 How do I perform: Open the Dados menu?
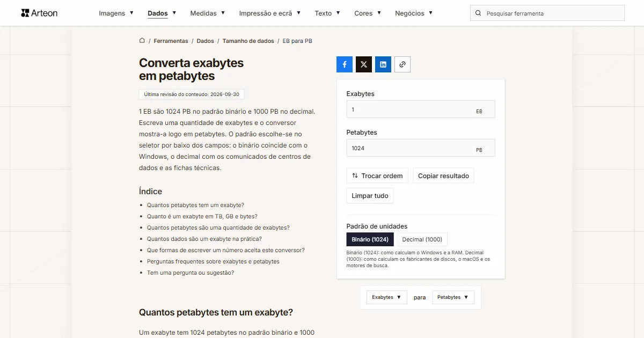pos(162,13)
